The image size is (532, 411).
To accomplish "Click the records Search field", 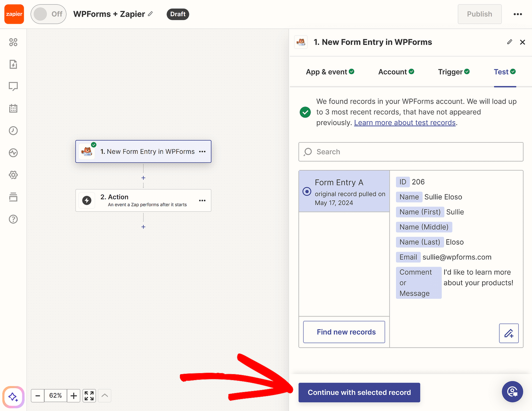I will click(x=411, y=152).
